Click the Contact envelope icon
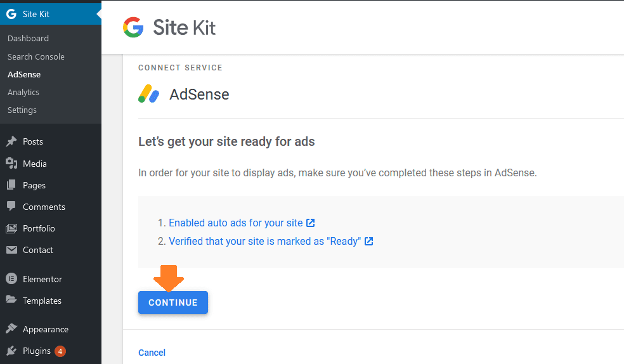The image size is (624, 364). pos(11,250)
